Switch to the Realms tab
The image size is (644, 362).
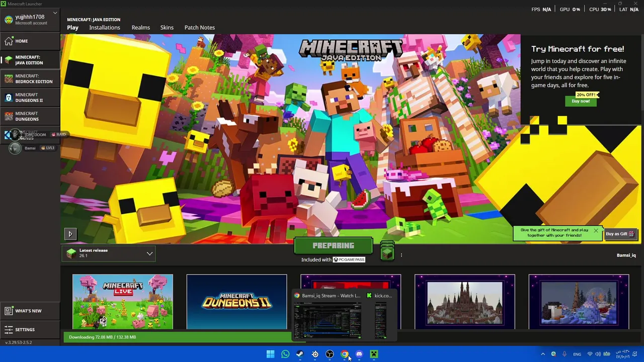140,28
